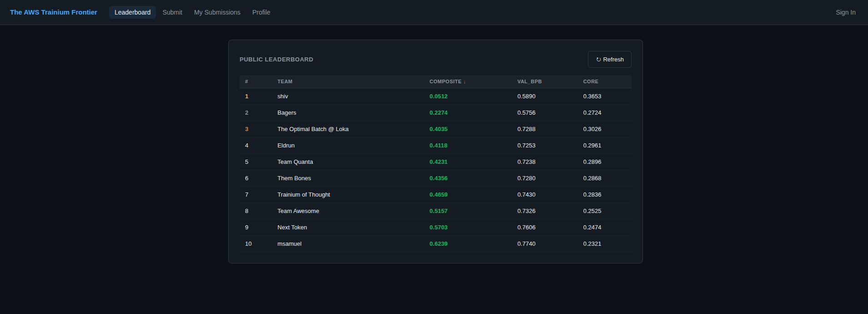The height and width of the screenshot is (314, 868).
Task: Click core value 0.3653
Action: coord(592,96)
